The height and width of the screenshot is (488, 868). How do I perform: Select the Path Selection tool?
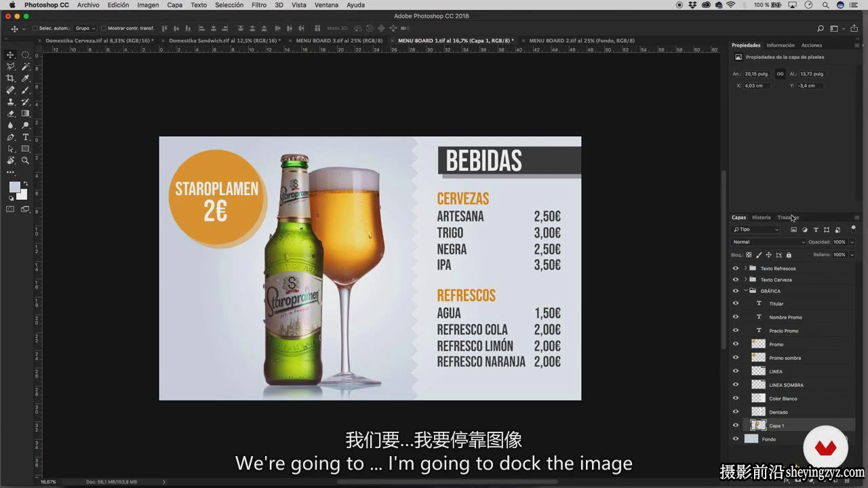click(10, 148)
